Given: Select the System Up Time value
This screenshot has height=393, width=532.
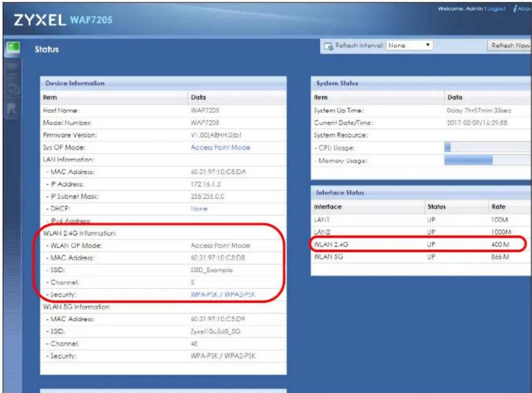Looking at the screenshot, I should 479,111.
